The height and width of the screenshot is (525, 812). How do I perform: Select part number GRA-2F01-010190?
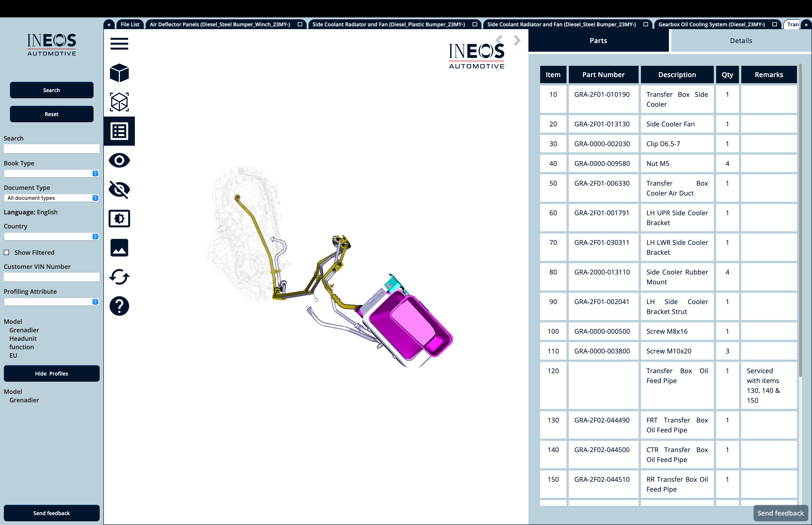tap(602, 94)
